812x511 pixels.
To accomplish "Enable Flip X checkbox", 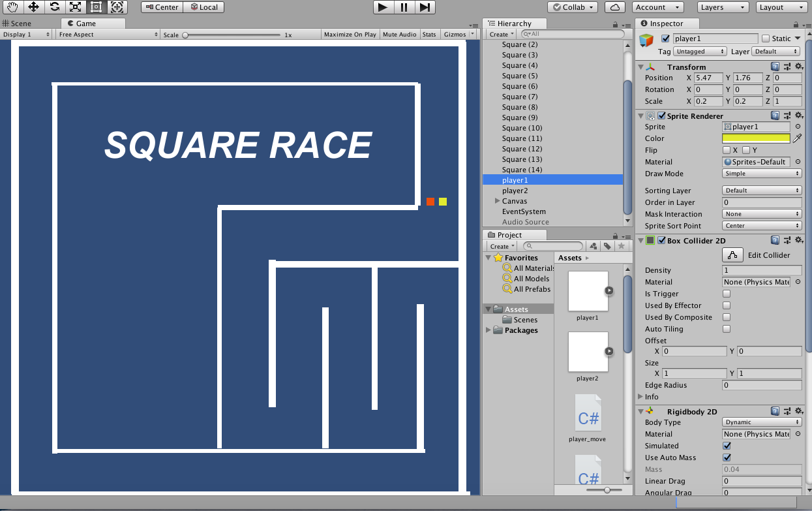I will pos(727,150).
